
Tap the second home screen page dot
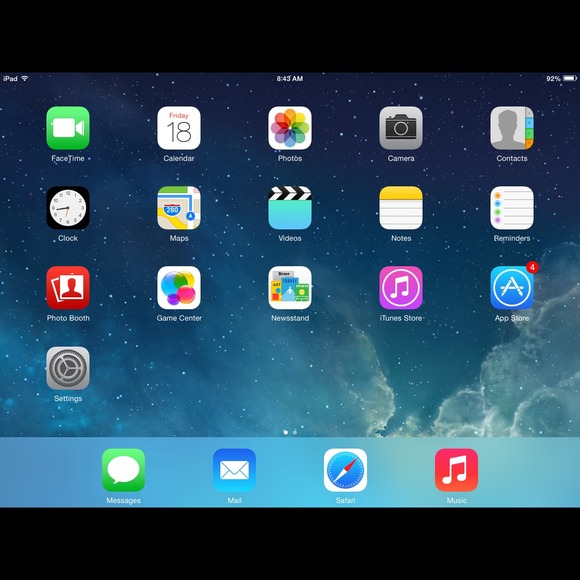click(x=295, y=432)
